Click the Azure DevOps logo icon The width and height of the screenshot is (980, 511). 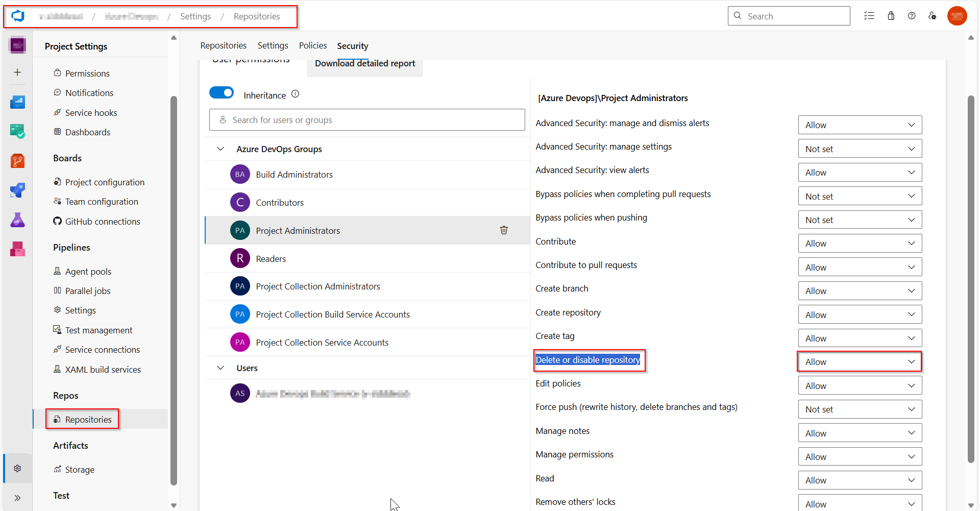click(x=18, y=16)
